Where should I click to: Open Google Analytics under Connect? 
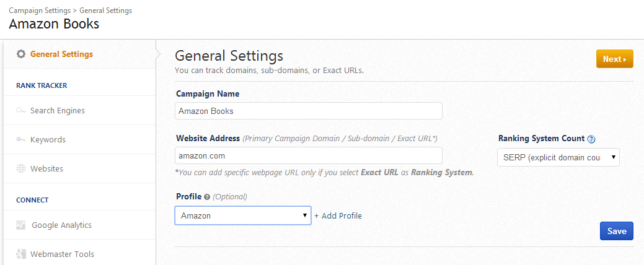[61, 225]
